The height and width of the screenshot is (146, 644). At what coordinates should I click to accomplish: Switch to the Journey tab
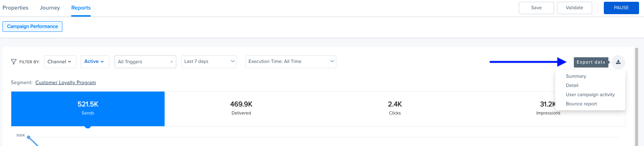point(50,8)
